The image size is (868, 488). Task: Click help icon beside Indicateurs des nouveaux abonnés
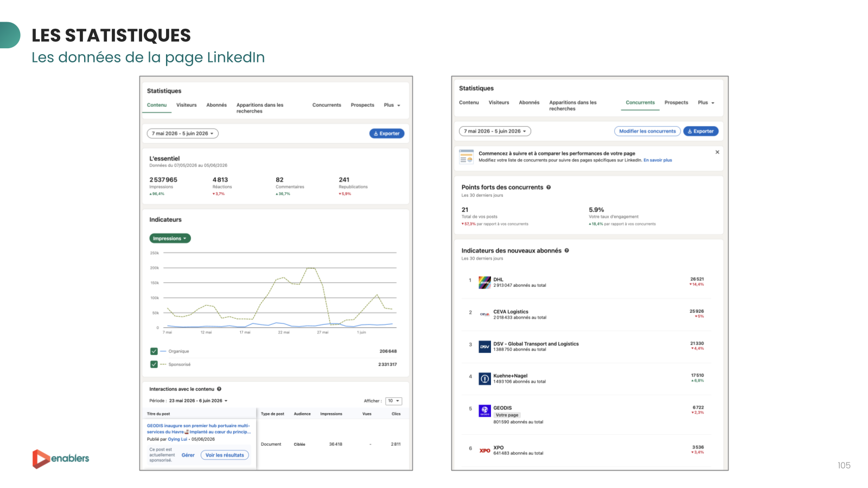[x=567, y=251]
